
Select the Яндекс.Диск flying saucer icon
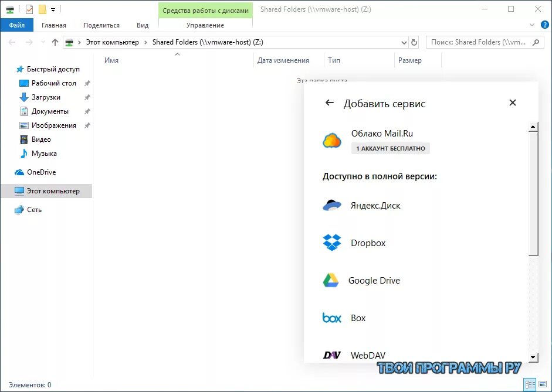[331, 205]
